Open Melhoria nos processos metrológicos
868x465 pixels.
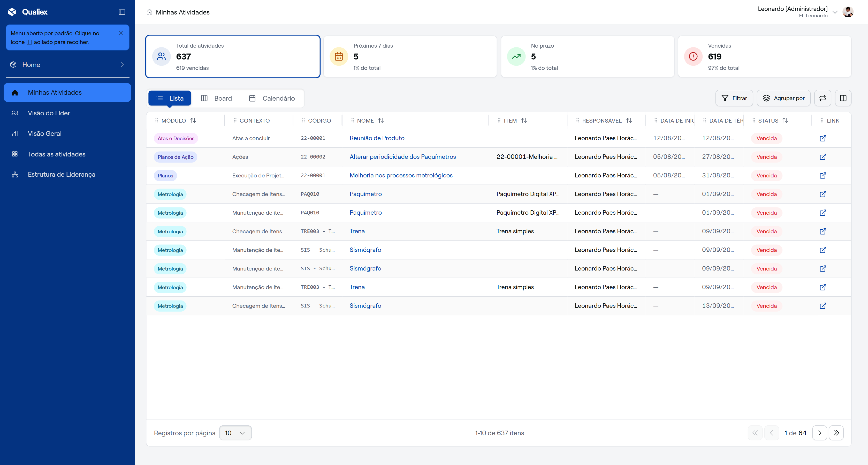click(x=401, y=175)
